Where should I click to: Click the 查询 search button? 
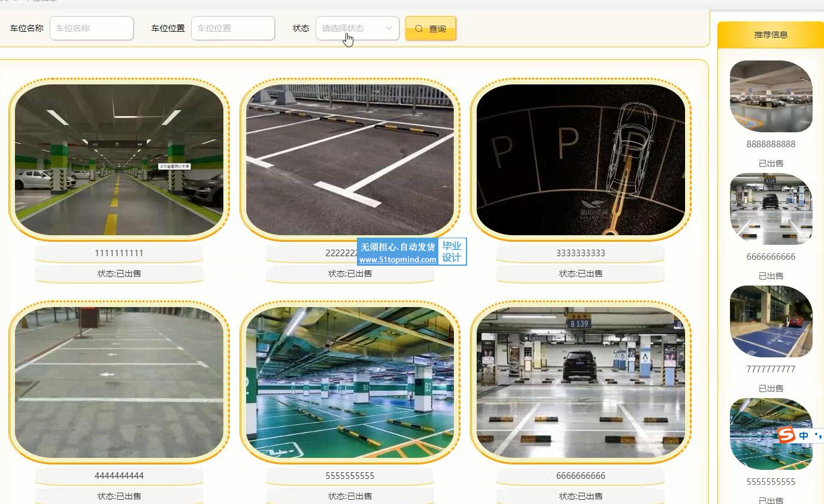(431, 28)
